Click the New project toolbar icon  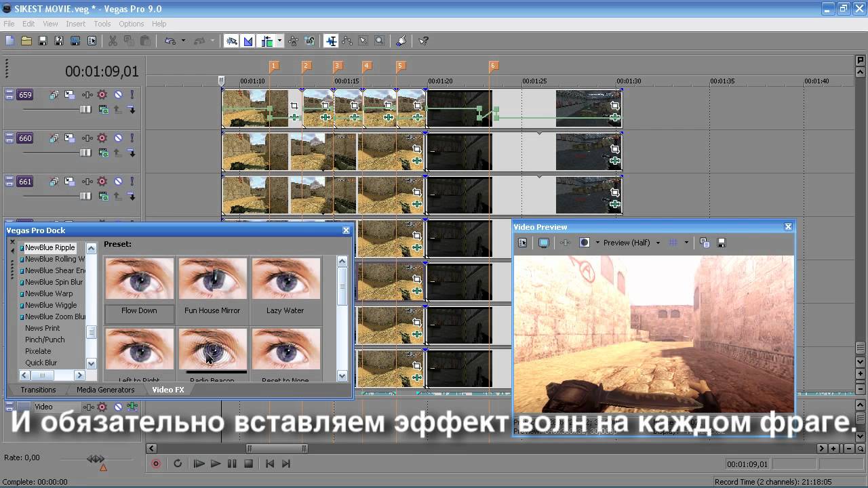[x=9, y=41]
